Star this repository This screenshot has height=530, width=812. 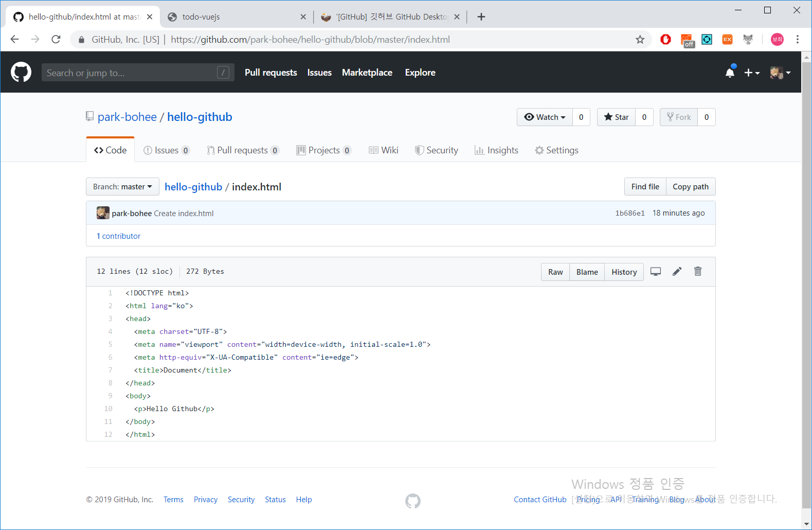(616, 117)
